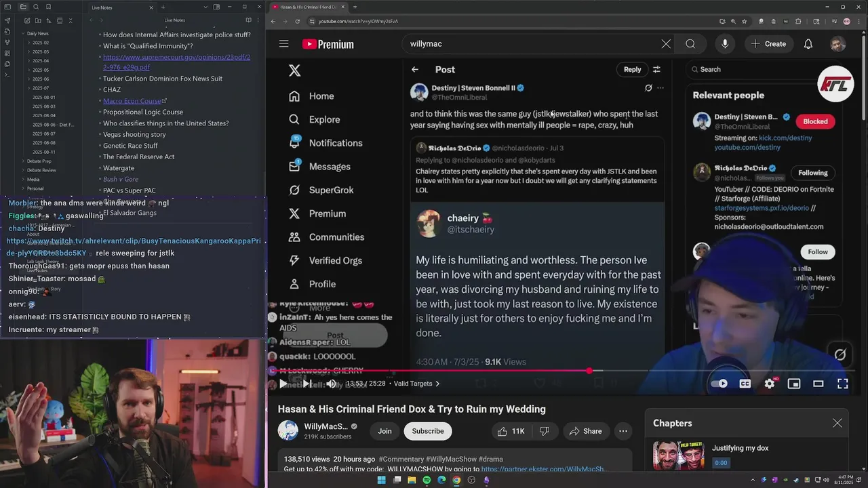Enter fullscreen in the video player
This screenshot has width=868, height=488.
(843, 384)
